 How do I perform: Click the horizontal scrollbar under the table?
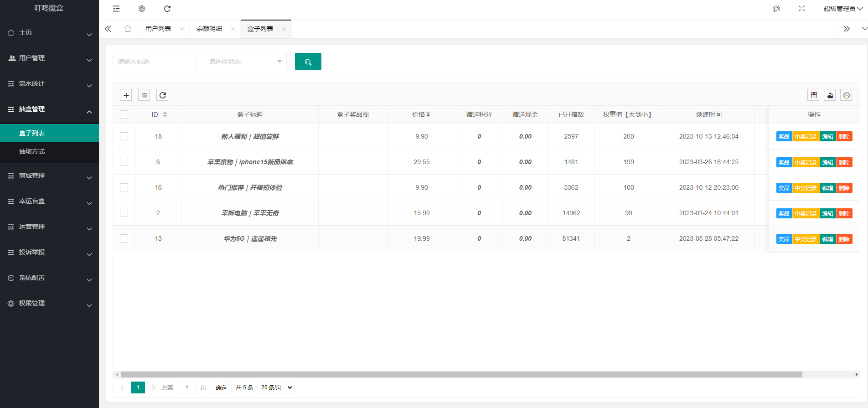(460, 374)
